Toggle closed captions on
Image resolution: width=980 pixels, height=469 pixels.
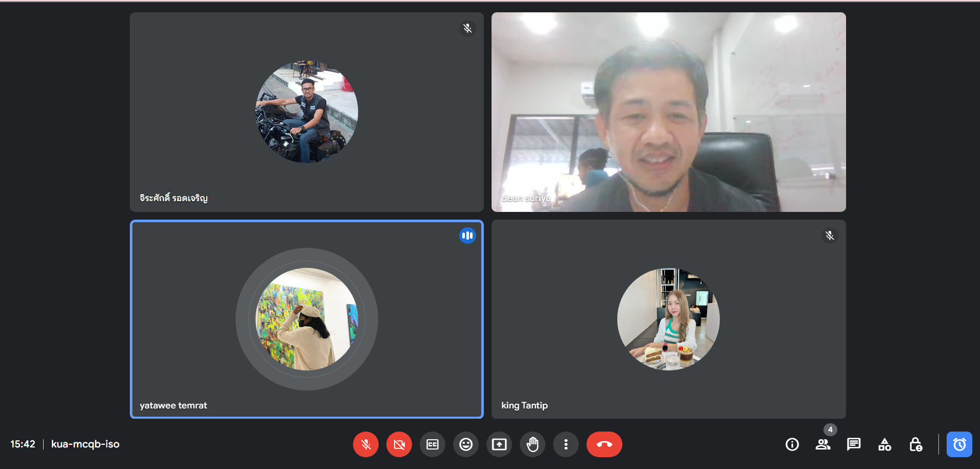pyautogui.click(x=433, y=444)
